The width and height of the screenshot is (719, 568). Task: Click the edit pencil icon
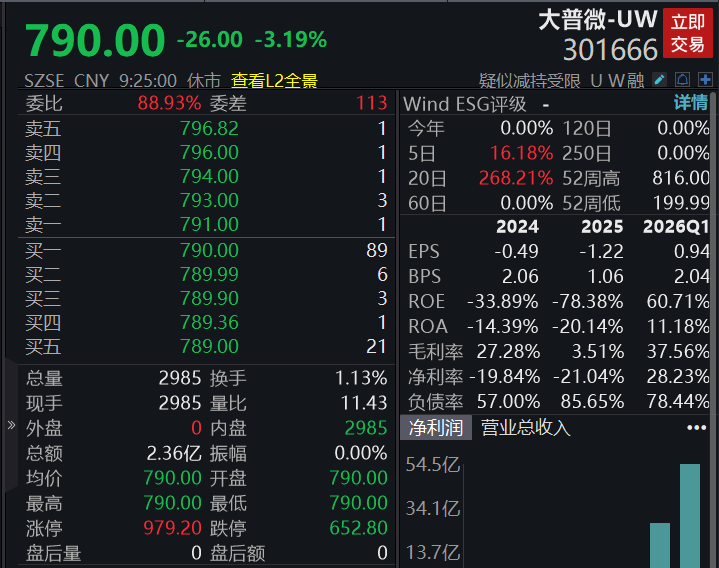point(659,80)
